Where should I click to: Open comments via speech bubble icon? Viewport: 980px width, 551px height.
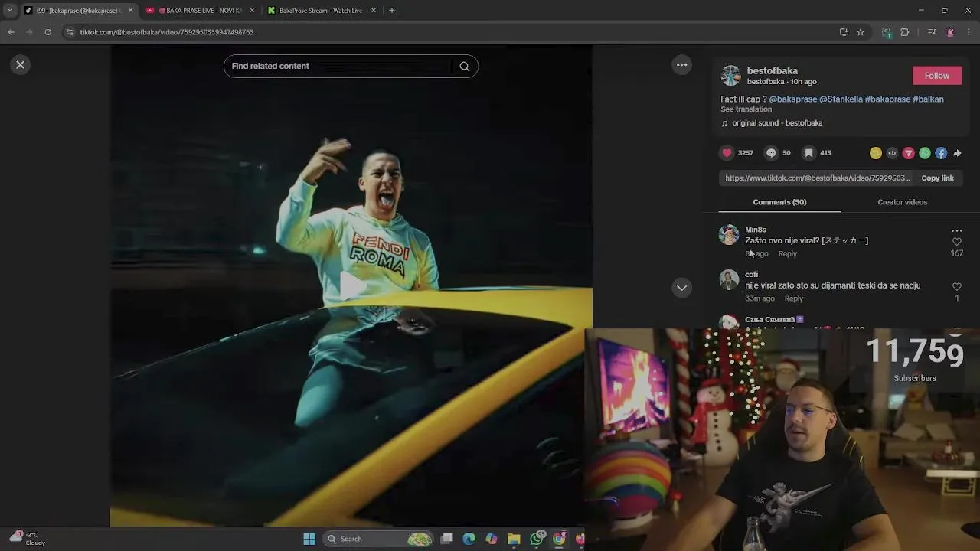tap(771, 153)
